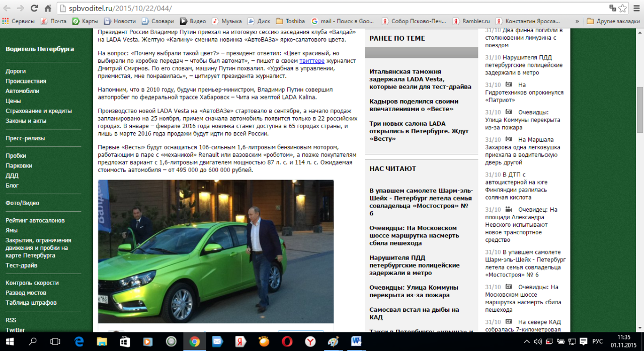Open the Таблица штрафов link
The width and height of the screenshot is (644, 351).
(x=31, y=303)
